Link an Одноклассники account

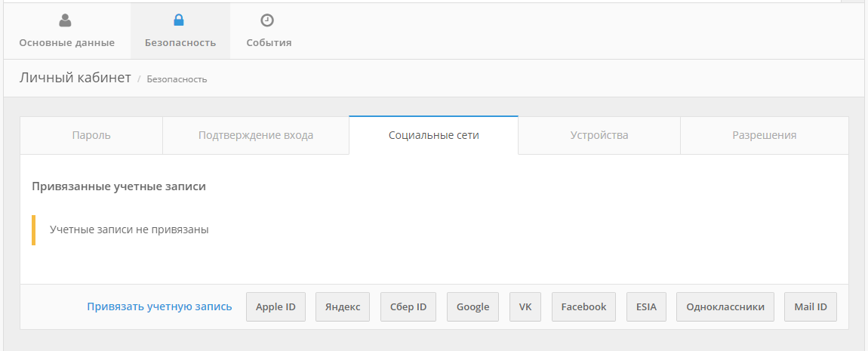click(x=725, y=307)
